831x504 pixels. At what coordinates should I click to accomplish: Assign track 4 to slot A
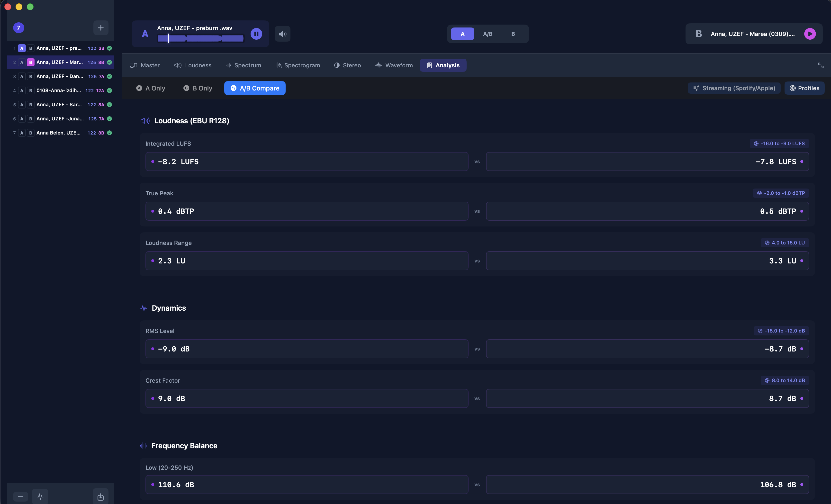tap(22, 91)
